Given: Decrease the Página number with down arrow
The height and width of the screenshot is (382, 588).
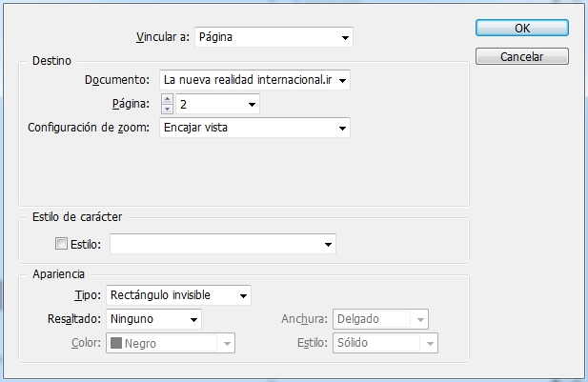Looking at the screenshot, I should [167, 110].
